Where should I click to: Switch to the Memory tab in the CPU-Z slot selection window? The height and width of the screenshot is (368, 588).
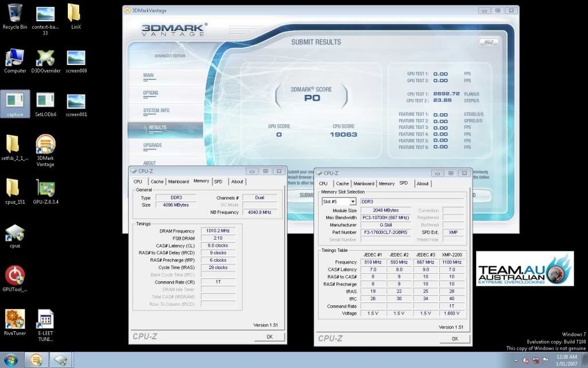(386, 183)
